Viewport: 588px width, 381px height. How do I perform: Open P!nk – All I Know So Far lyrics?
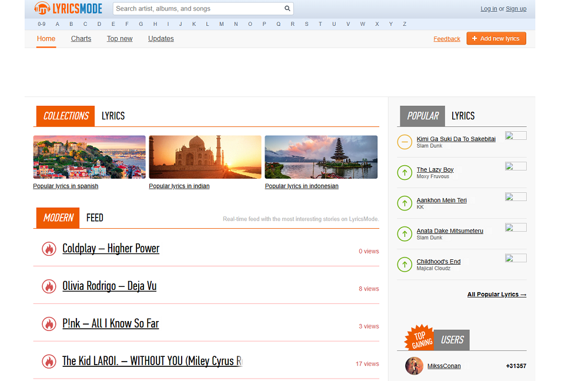(111, 323)
